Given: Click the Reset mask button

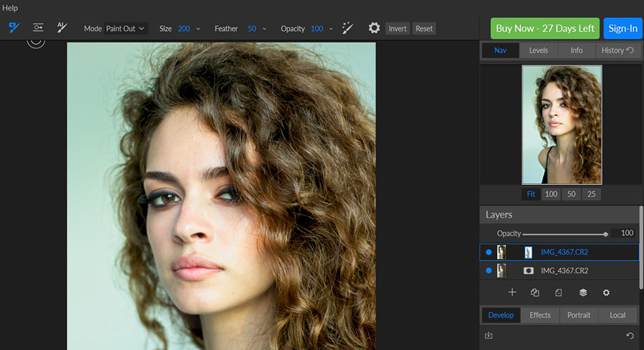Looking at the screenshot, I should [424, 29].
